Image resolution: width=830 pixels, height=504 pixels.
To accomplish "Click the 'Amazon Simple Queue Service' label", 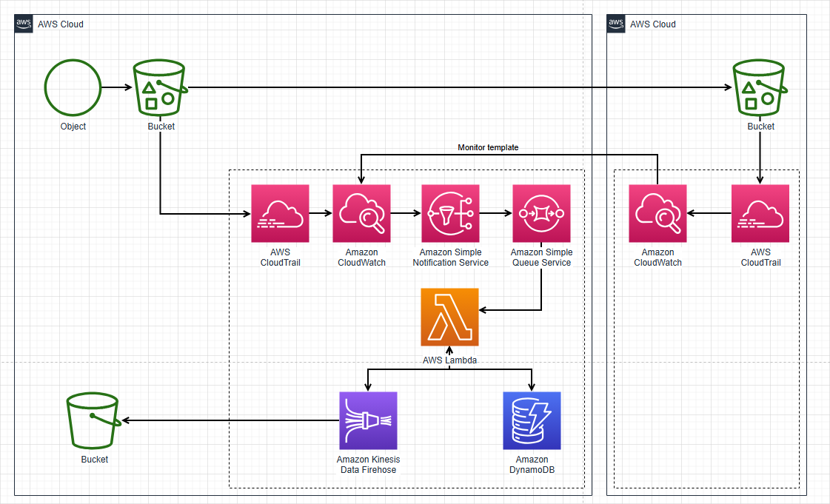I will coord(541,257).
